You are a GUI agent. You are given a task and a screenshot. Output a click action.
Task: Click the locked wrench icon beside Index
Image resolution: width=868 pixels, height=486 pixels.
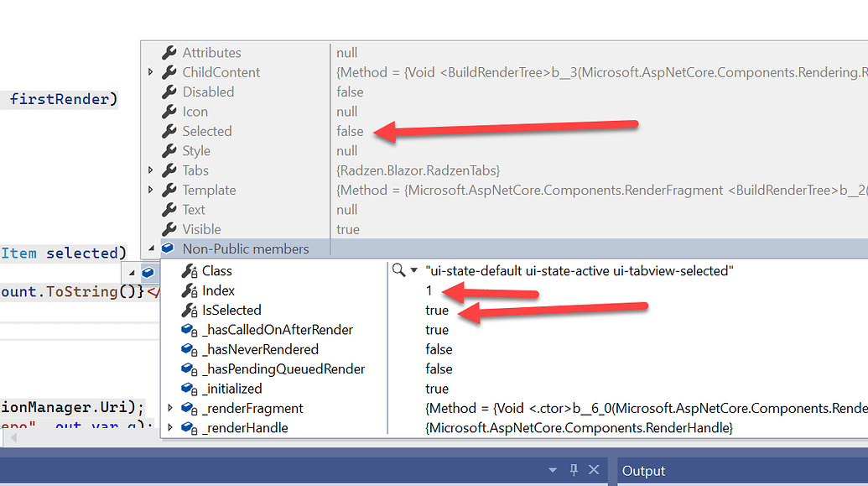(190, 291)
